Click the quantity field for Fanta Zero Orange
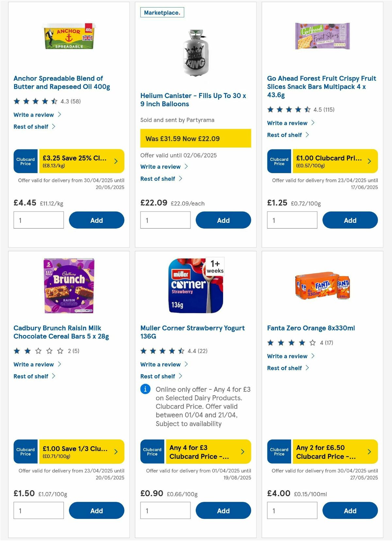This screenshot has width=392, height=541. point(292,510)
